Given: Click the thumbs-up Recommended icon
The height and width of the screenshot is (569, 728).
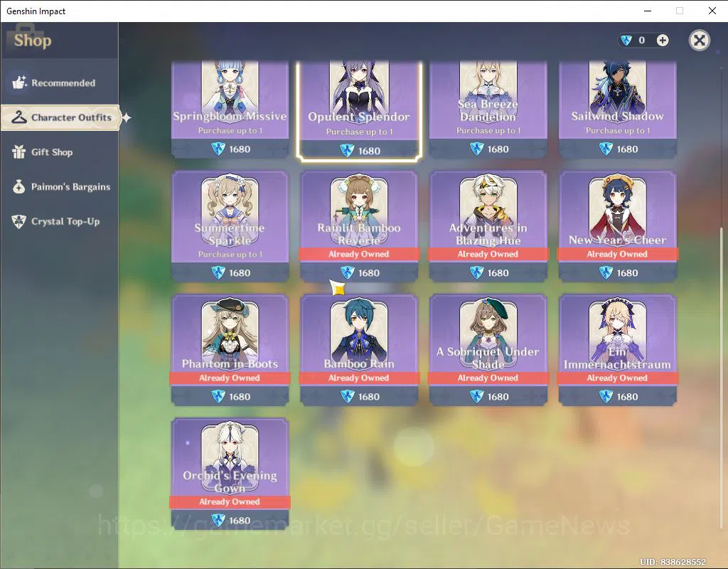Looking at the screenshot, I should (19, 83).
